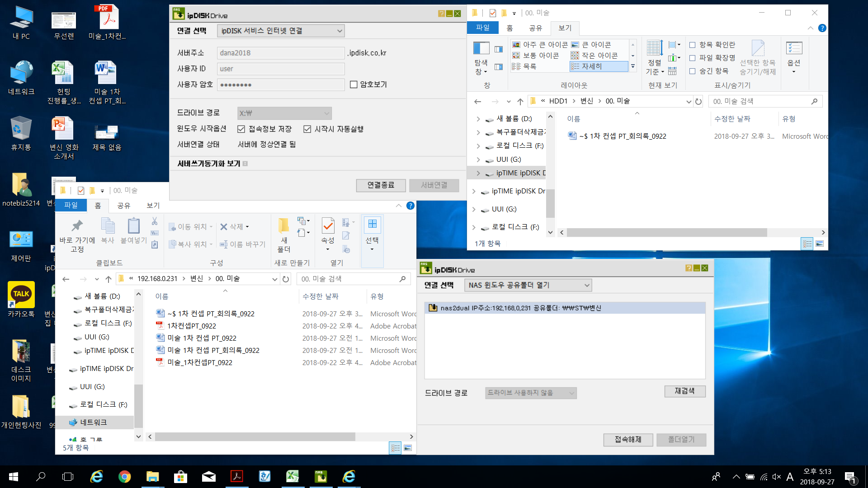Switch to View tab in lower explorer

click(x=153, y=206)
